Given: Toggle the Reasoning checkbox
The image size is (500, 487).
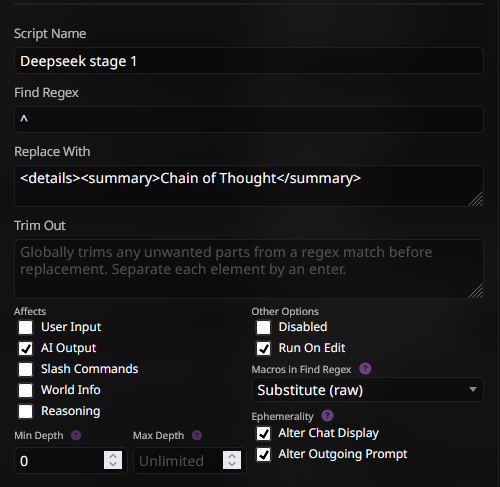Looking at the screenshot, I should point(26,411).
